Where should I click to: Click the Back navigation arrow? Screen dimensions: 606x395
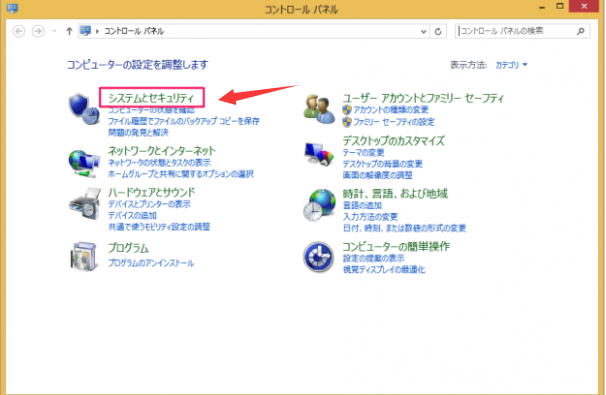pos(19,31)
